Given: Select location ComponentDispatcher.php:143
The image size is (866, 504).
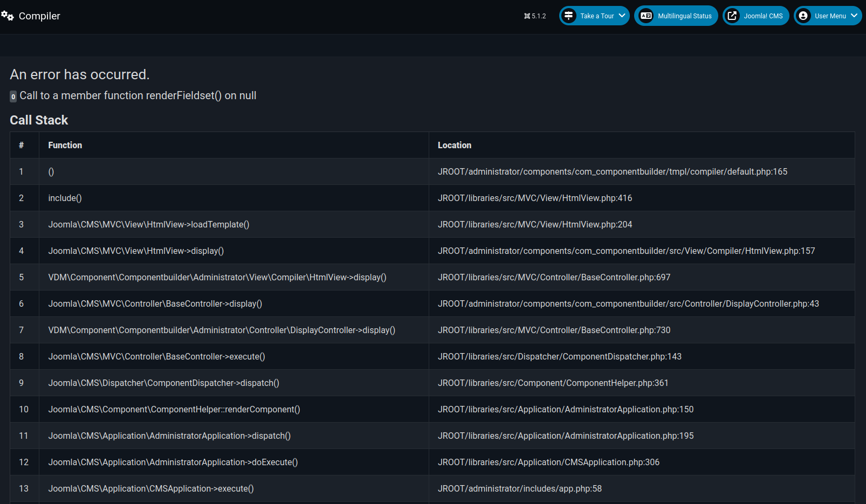Looking at the screenshot, I should (560, 356).
